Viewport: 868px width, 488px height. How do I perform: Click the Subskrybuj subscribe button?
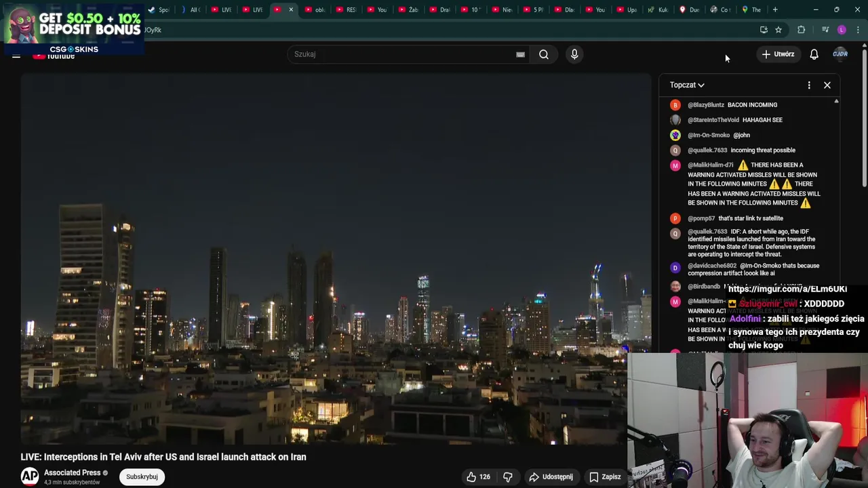click(142, 476)
